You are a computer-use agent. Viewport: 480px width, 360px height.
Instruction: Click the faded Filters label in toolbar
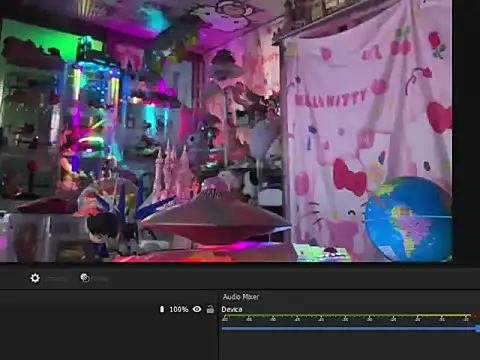(100, 279)
